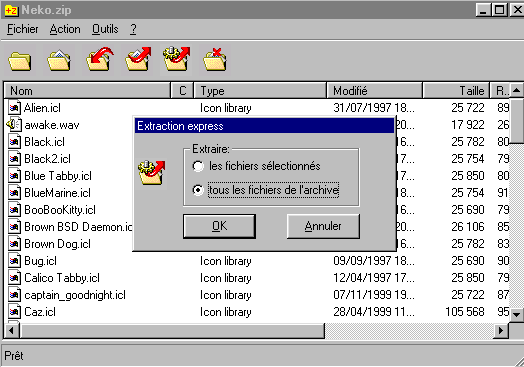524x367 pixels.
Task: Sort by the Modifié column header
Action: coord(374,91)
